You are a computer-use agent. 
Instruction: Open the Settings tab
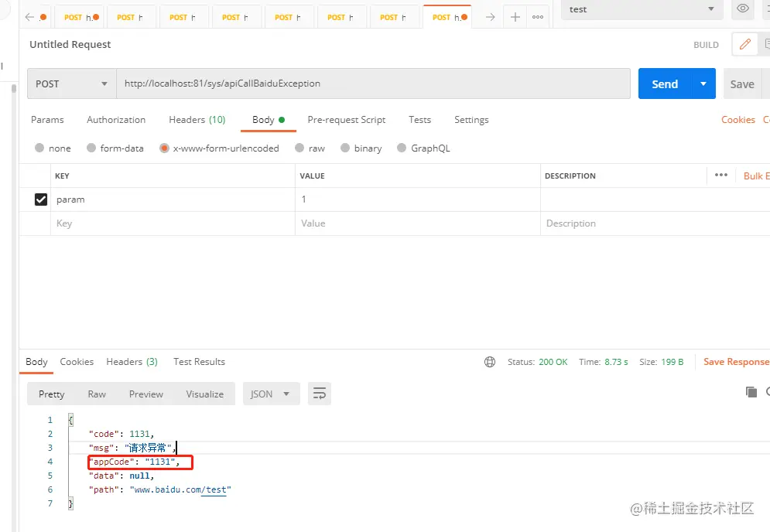tap(471, 120)
